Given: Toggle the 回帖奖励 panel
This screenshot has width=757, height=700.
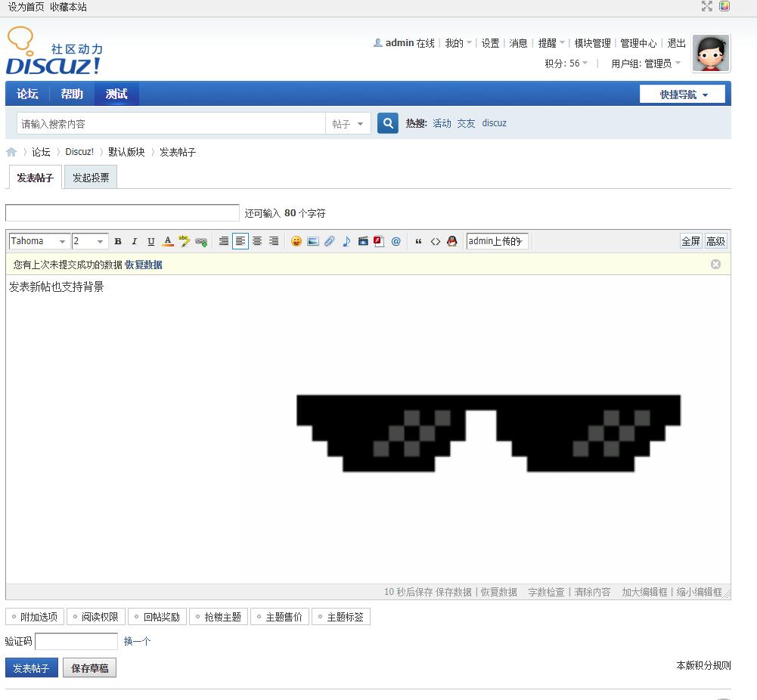Looking at the screenshot, I should point(157,617).
